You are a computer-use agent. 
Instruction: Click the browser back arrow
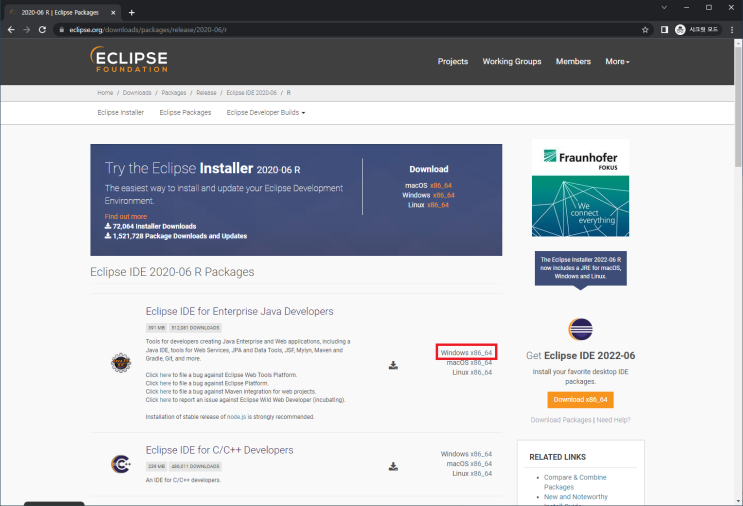(11, 29)
